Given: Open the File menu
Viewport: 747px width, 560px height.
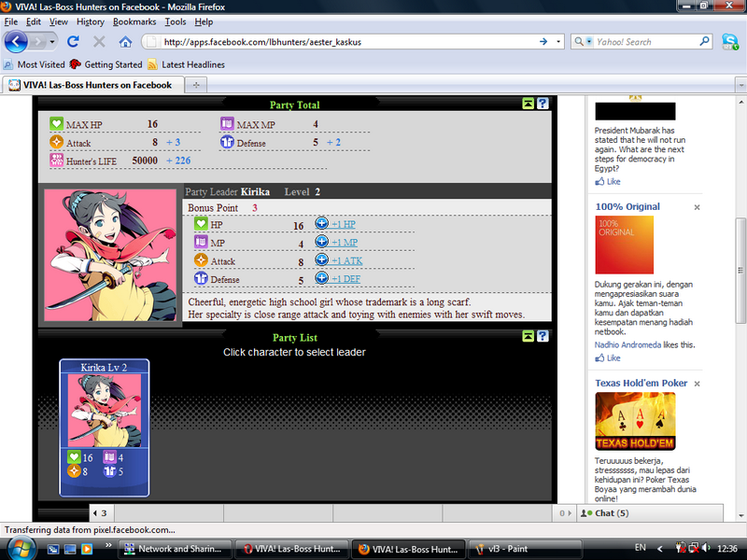Looking at the screenshot, I should (11, 21).
